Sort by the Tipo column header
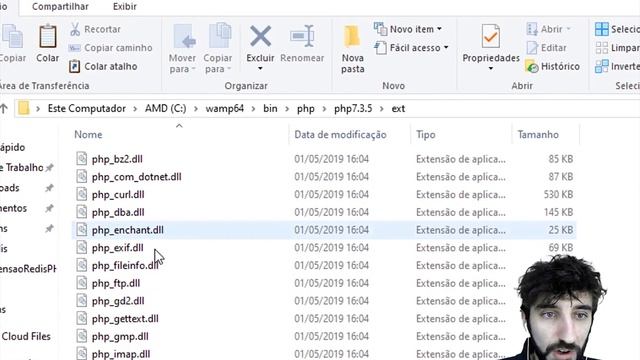 click(426, 135)
